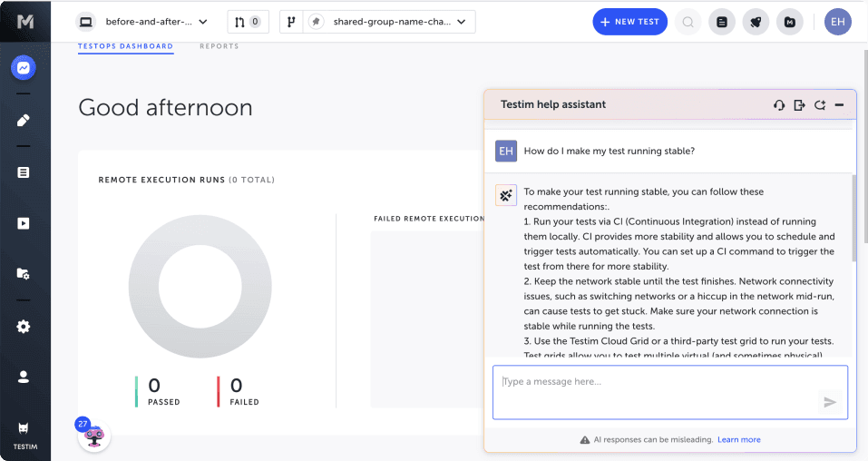Image resolution: width=868 pixels, height=461 pixels.
Task: Click the warning triangle icon in footer
Action: (x=585, y=440)
